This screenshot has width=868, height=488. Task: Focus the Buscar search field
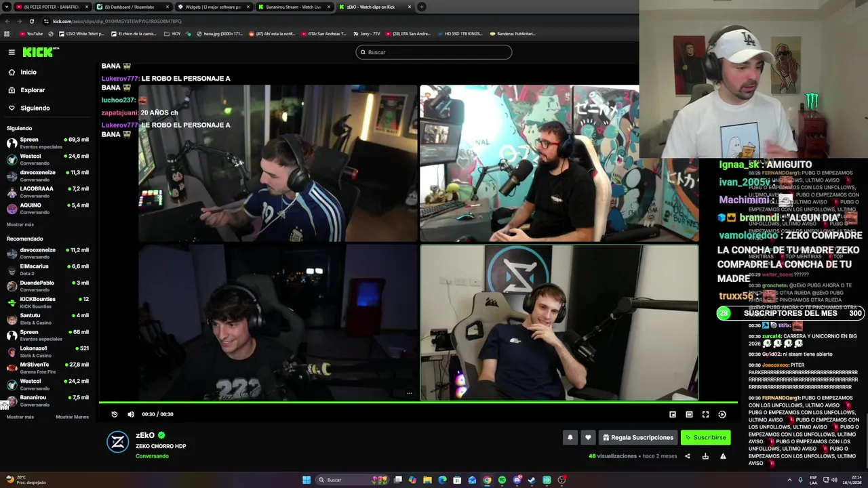434,52
